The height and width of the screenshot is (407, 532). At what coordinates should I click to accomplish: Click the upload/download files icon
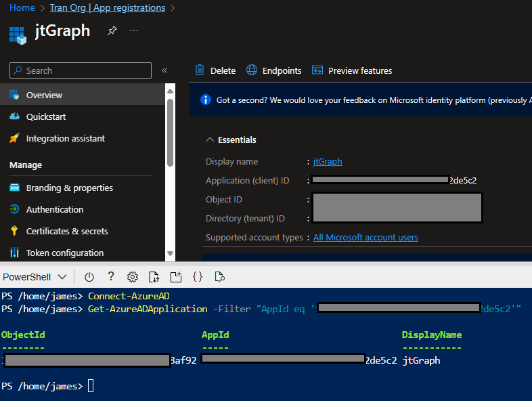[x=154, y=277]
